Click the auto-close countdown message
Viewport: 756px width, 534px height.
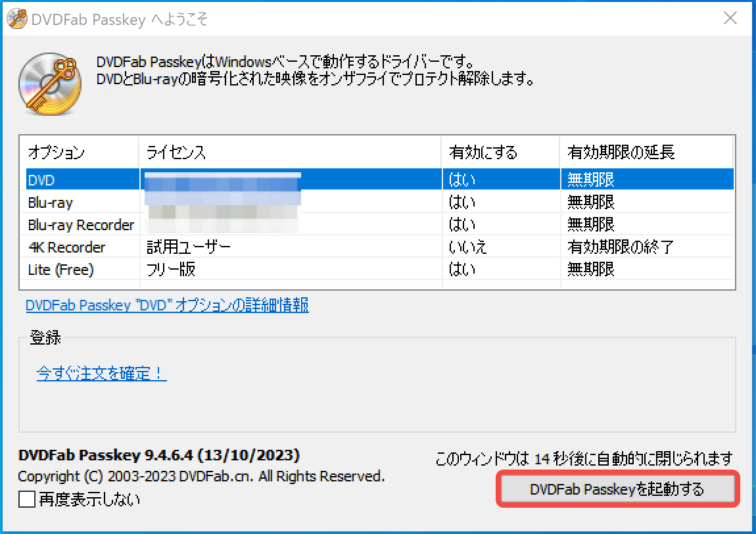584,458
